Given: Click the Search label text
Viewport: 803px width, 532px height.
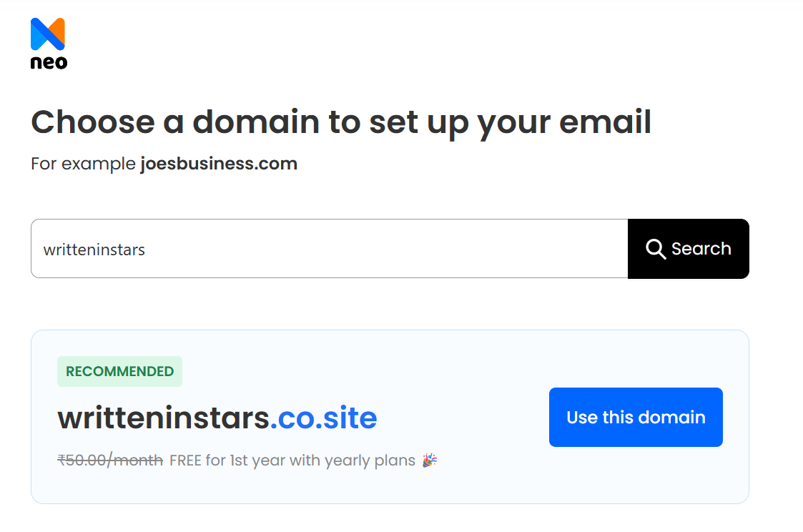Looking at the screenshot, I should click(x=701, y=249).
